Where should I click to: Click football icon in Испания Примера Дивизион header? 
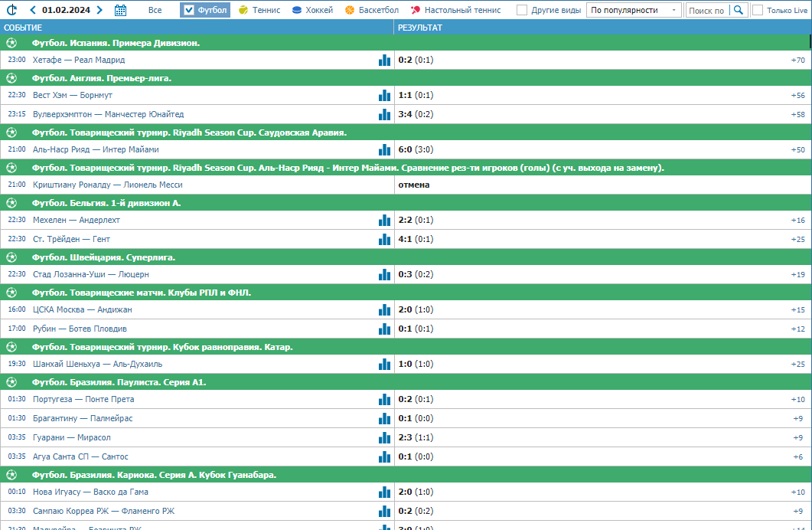[x=11, y=43]
